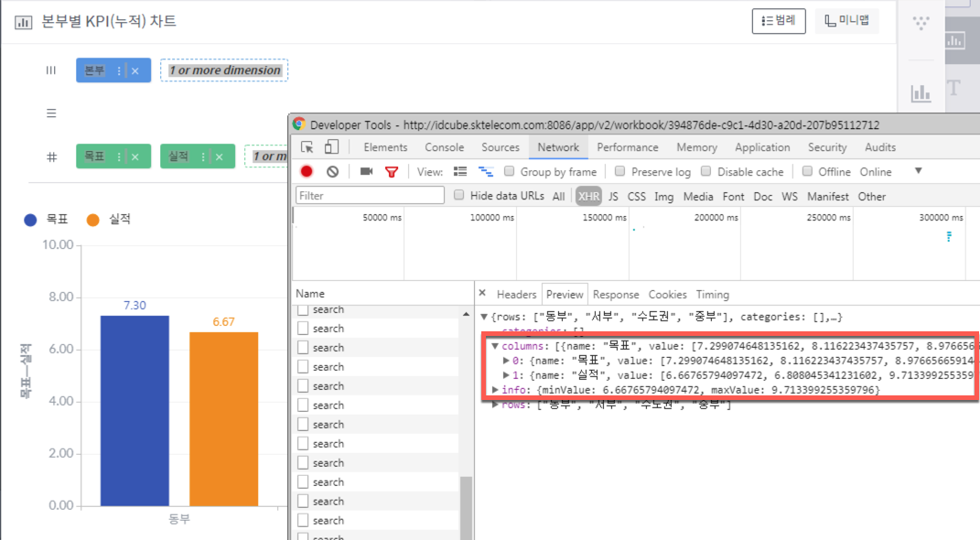
Task: Click the network Filter text field
Action: 370,196
